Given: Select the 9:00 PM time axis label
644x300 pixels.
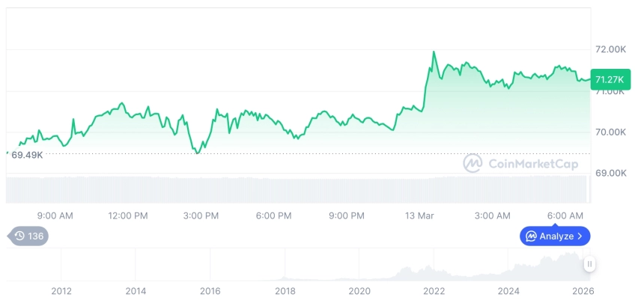Looking at the screenshot, I should [345, 215].
